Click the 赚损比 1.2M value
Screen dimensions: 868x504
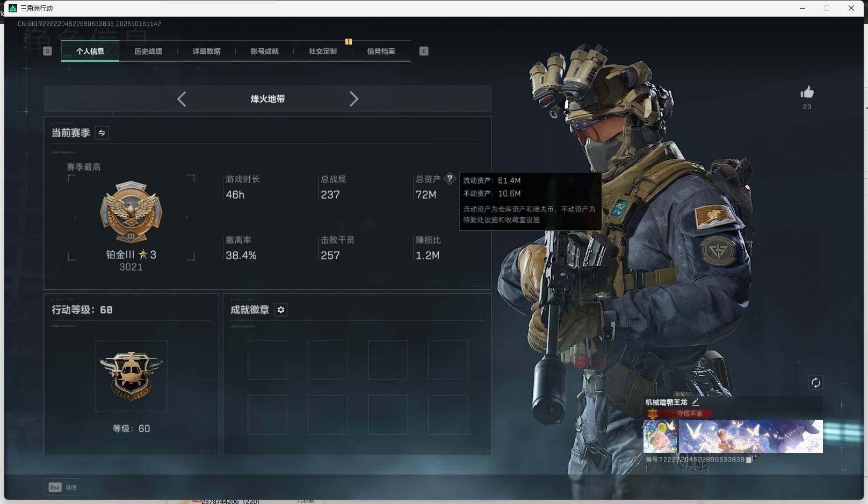[428, 255]
